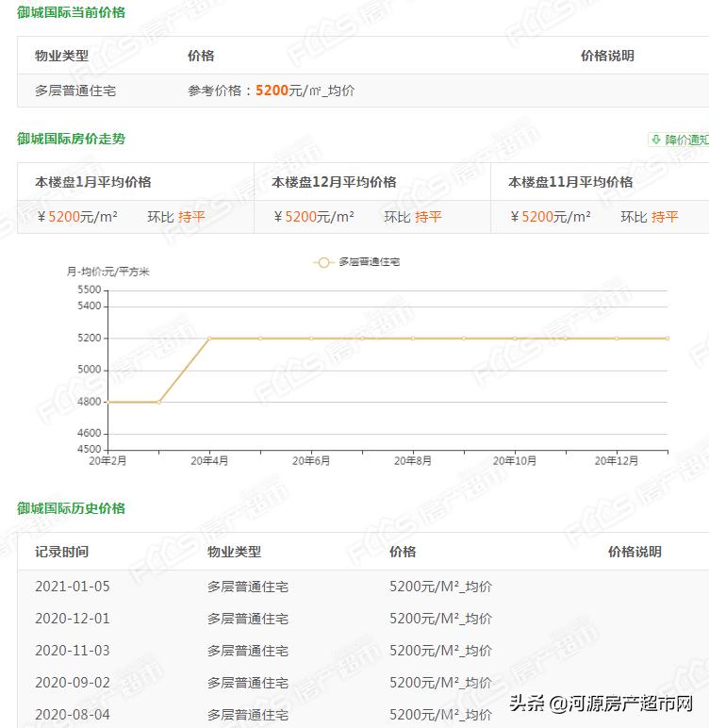Select the 御城国际当前价格 heading

pyautogui.click(x=71, y=12)
